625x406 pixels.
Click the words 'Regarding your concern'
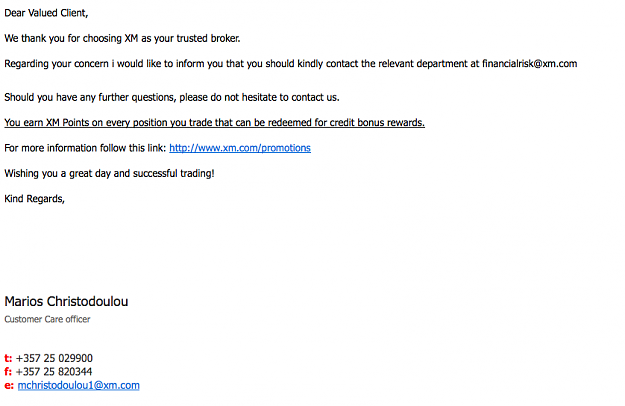click(x=56, y=64)
